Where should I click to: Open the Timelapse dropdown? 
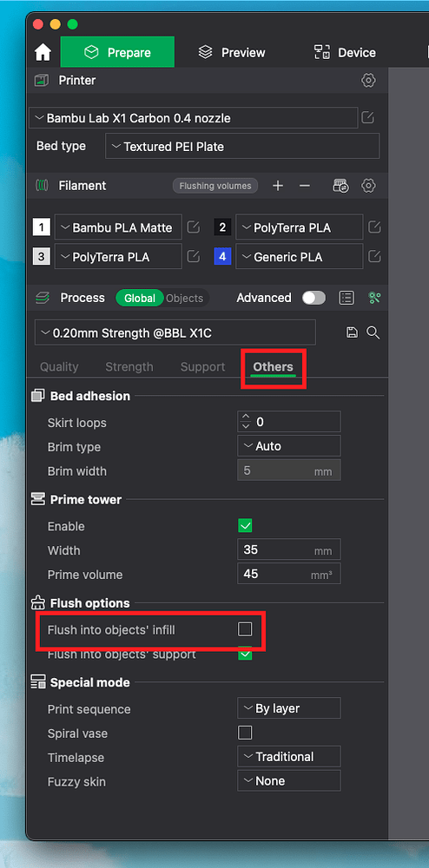289,756
